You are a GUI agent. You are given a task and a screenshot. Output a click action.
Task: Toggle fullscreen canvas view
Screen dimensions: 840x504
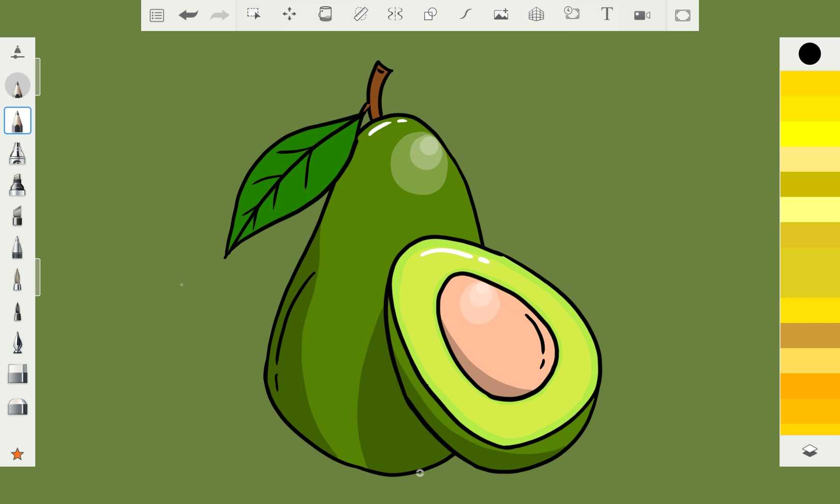pyautogui.click(x=682, y=15)
